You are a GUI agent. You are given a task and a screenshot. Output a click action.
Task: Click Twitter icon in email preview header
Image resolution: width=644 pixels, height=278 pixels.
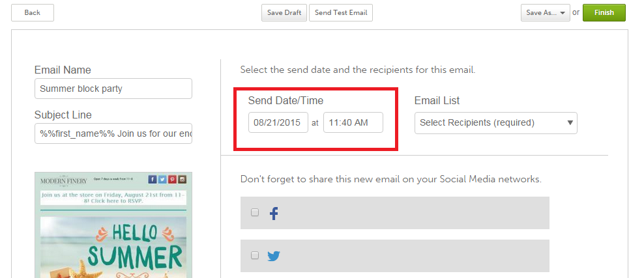click(162, 180)
